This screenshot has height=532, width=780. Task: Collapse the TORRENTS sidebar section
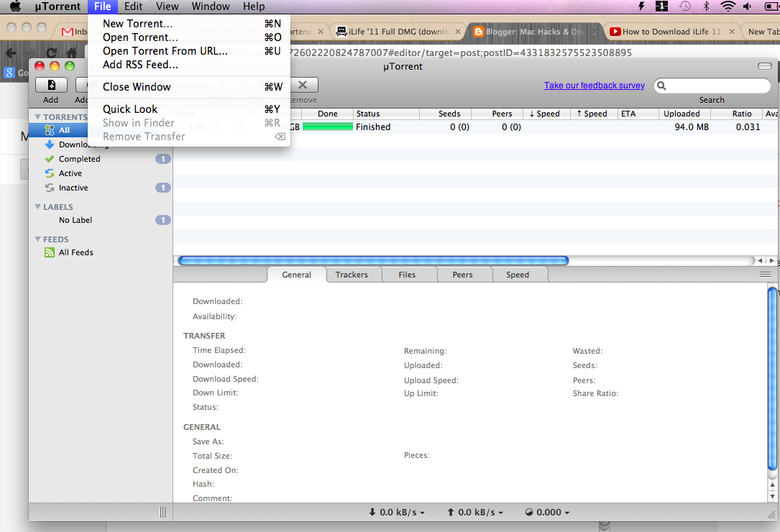click(x=38, y=116)
